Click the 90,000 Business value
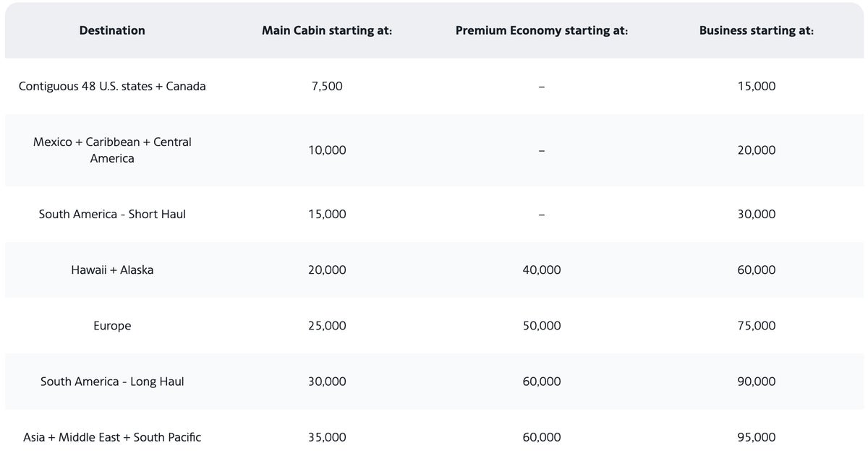This screenshot has width=868, height=461. point(756,382)
